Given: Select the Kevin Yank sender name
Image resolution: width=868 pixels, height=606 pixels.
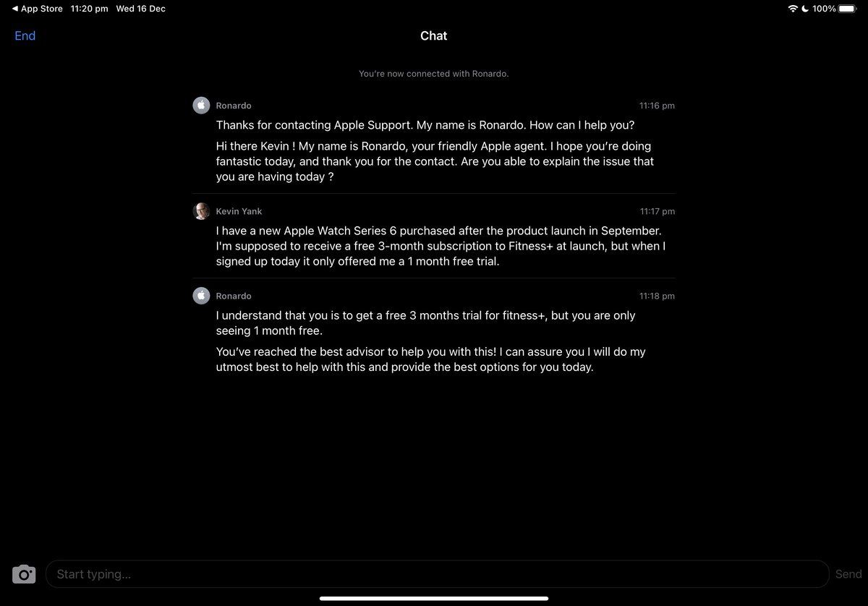Looking at the screenshot, I should 239,211.
